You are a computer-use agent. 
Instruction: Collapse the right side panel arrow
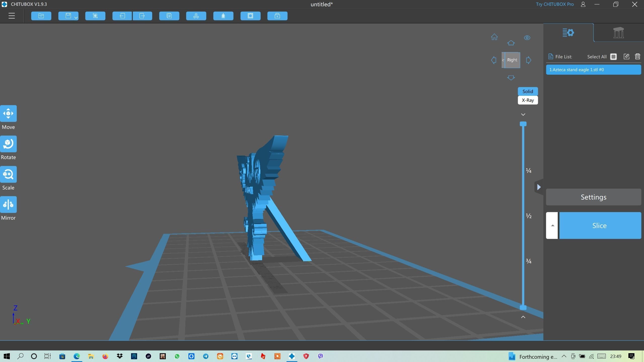coord(539,187)
